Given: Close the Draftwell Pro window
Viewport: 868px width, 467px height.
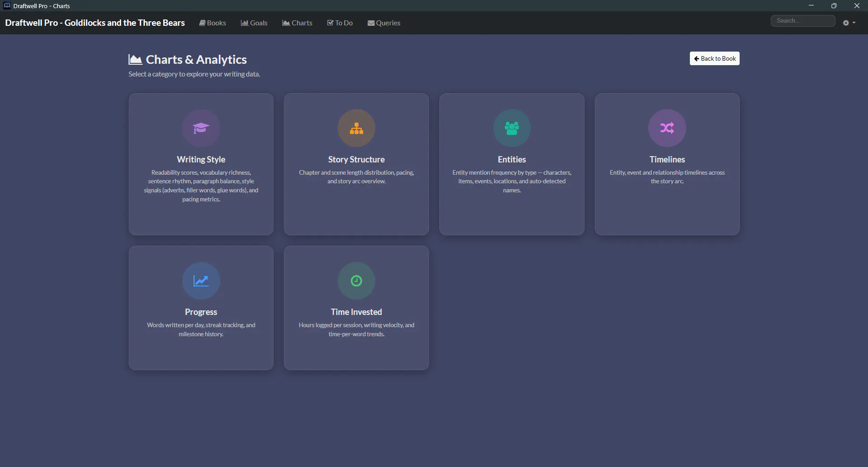Looking at the screenshot, I should 857,5.
